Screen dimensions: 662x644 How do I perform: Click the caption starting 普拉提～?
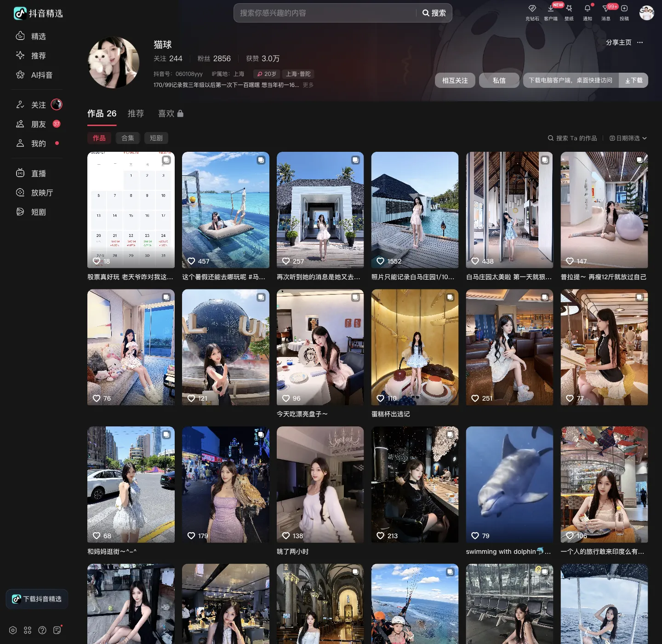[x=604, y=277]
